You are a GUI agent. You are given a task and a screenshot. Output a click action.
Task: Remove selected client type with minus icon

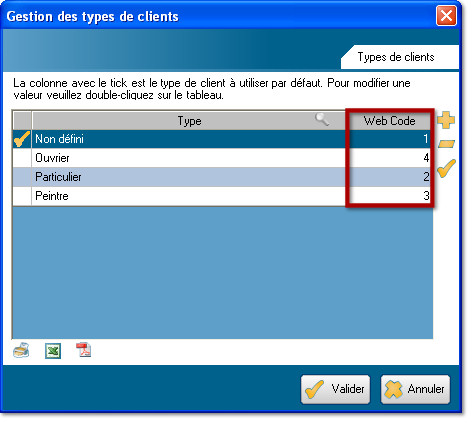coord(446,144)
